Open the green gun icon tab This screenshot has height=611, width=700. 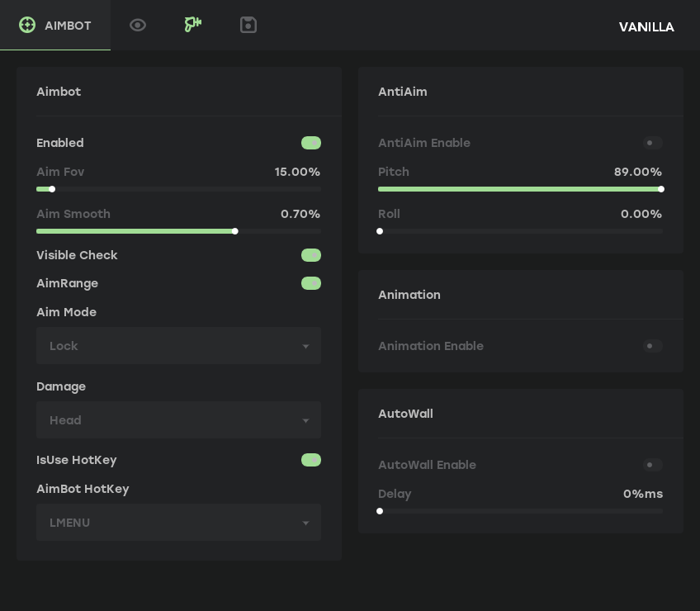click(x=193, y=25)
